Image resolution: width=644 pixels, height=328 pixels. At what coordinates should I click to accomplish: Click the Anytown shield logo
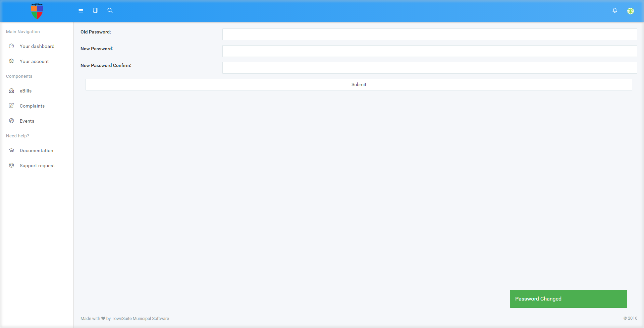coord(37,11)
